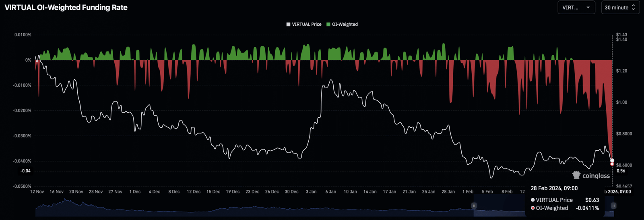Open the VIRT... symbol dropdown
Screen dimensions: 644x220
click(576, 8)
